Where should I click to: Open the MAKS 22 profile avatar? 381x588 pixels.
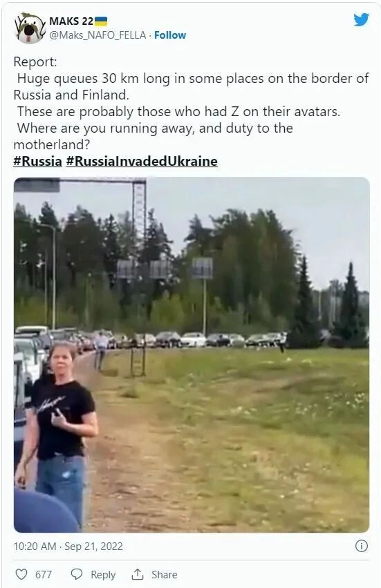[30, 28]
